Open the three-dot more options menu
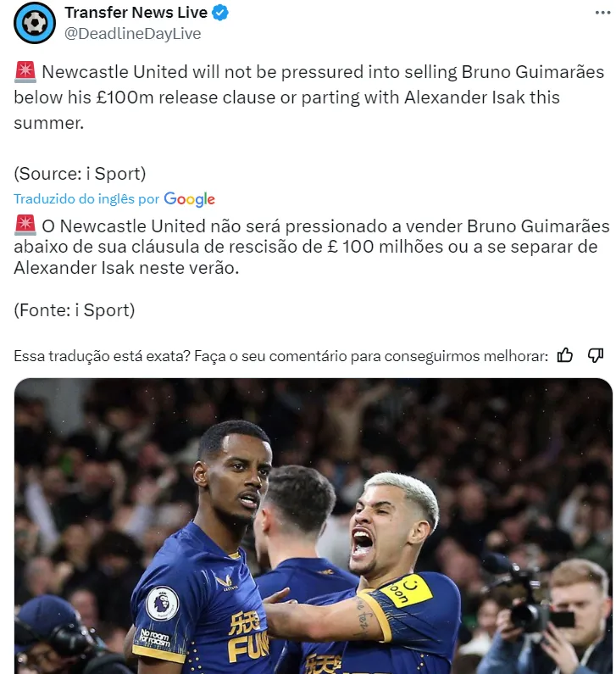This screenshot has height=674, width=616. 602,13
